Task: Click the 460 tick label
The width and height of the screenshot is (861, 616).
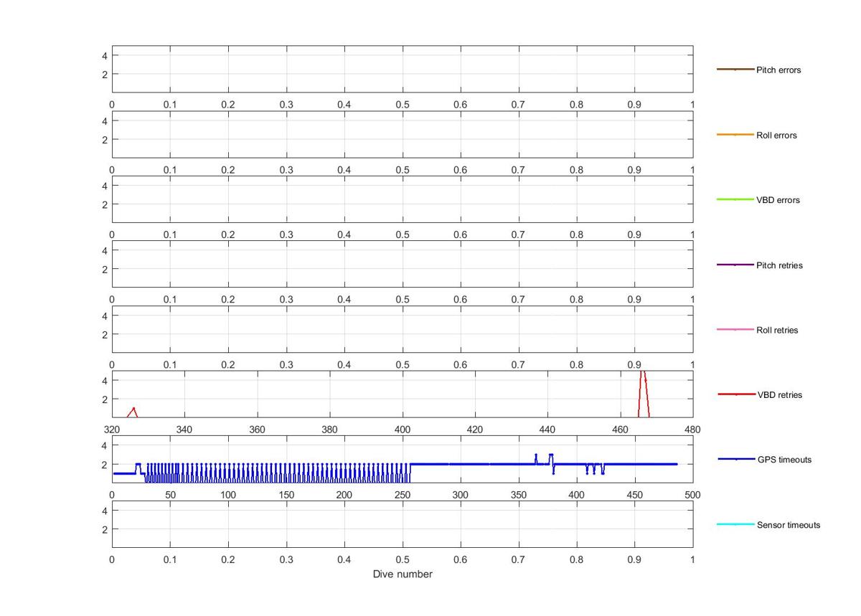Action: (x=620, y=430)
